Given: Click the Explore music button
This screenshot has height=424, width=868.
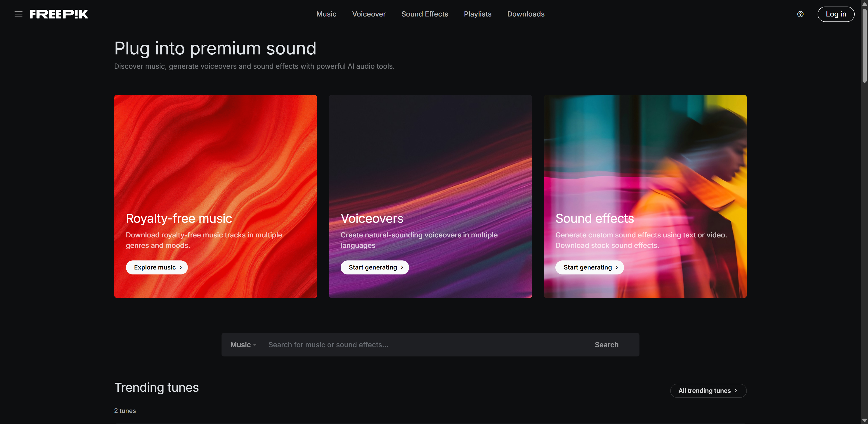Looking at the screenshot, I should (x=157, y=267).
